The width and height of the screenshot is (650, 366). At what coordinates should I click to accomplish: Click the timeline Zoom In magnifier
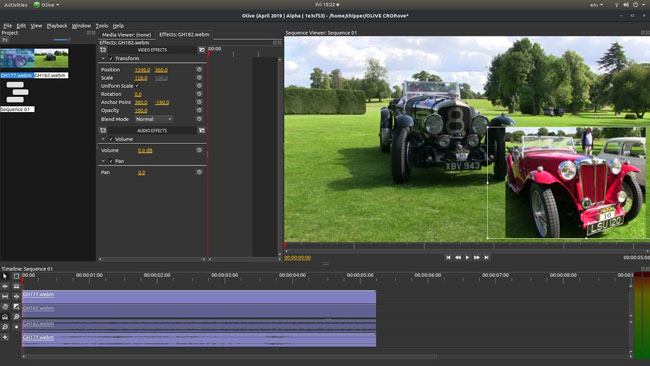click(16, 317)
